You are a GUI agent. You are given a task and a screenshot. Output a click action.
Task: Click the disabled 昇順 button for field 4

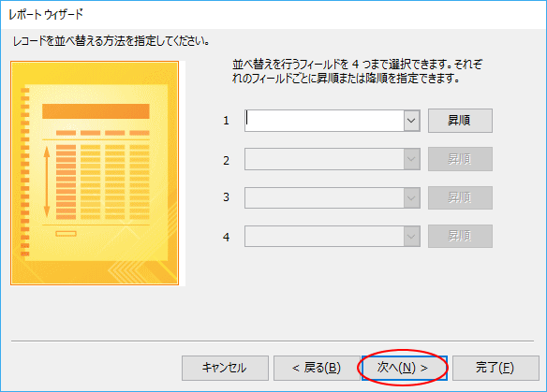460,237
